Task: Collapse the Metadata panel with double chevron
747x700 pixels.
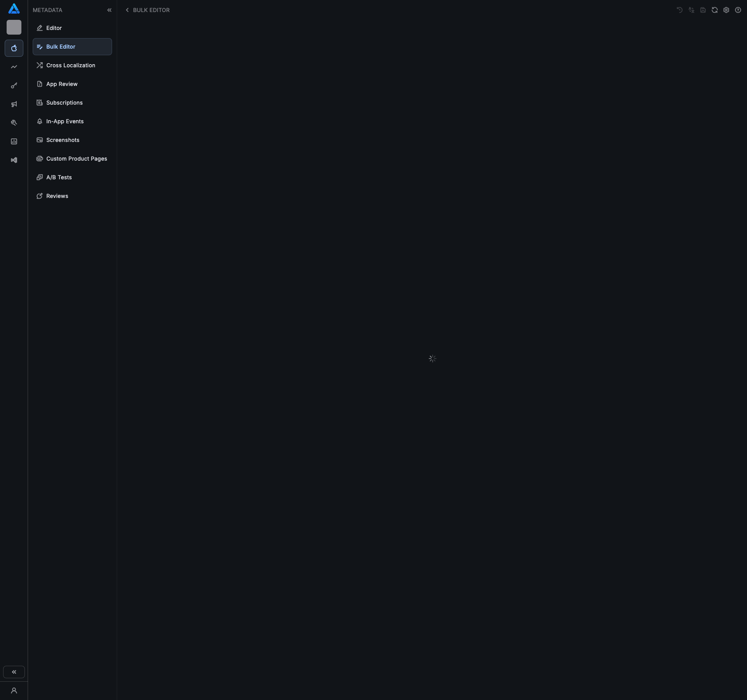Action: pos(109,10)
